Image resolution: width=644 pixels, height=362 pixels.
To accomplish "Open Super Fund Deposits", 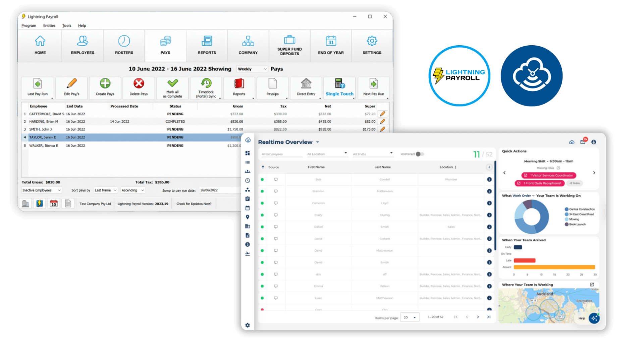I will click(x=289, y=46).
